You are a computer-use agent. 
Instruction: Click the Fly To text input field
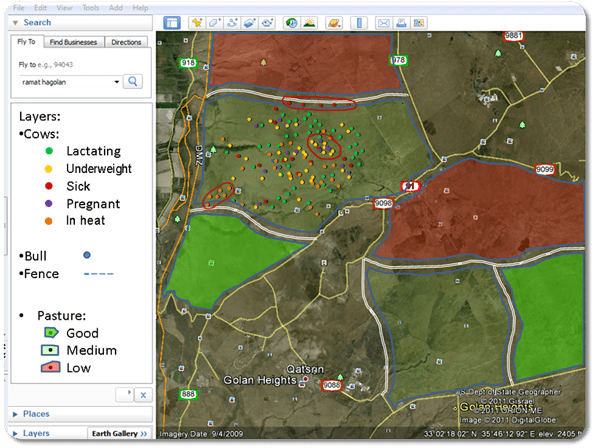(x=62, y=81)
